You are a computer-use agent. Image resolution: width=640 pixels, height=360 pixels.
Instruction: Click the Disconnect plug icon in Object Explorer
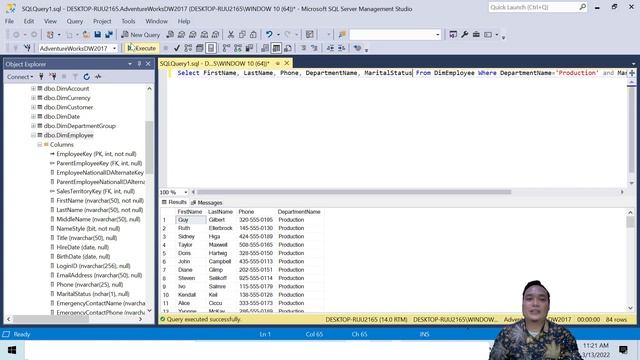[x=53, y=76]
